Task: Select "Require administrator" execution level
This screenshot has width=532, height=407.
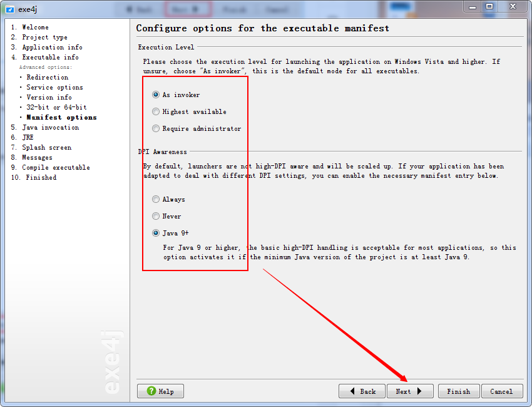Action: [x=155, y=128]
